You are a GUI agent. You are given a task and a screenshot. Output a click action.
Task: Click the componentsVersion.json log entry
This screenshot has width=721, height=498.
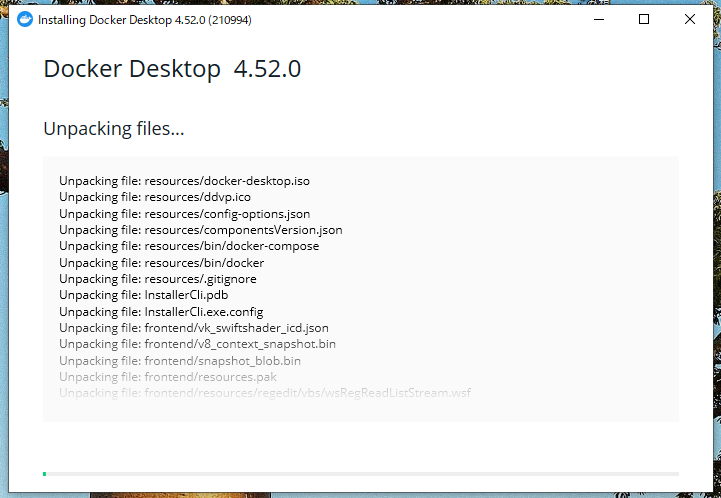(x=200, y=230)
